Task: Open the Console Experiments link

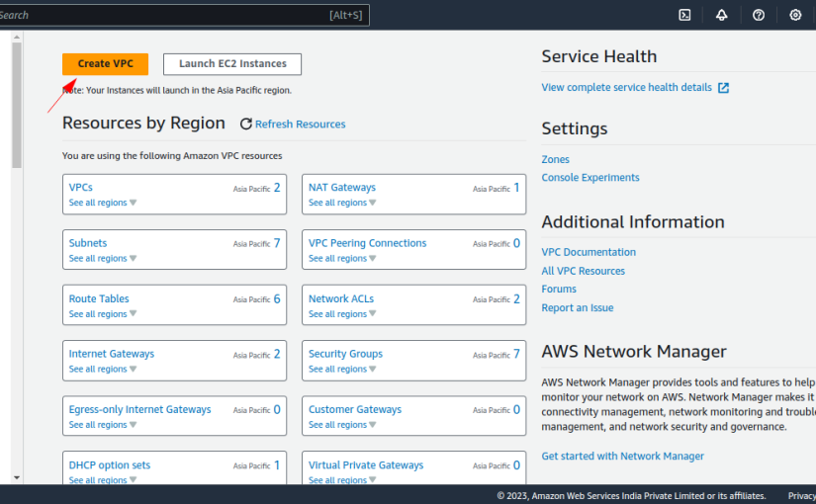Action: coord(590,177)
